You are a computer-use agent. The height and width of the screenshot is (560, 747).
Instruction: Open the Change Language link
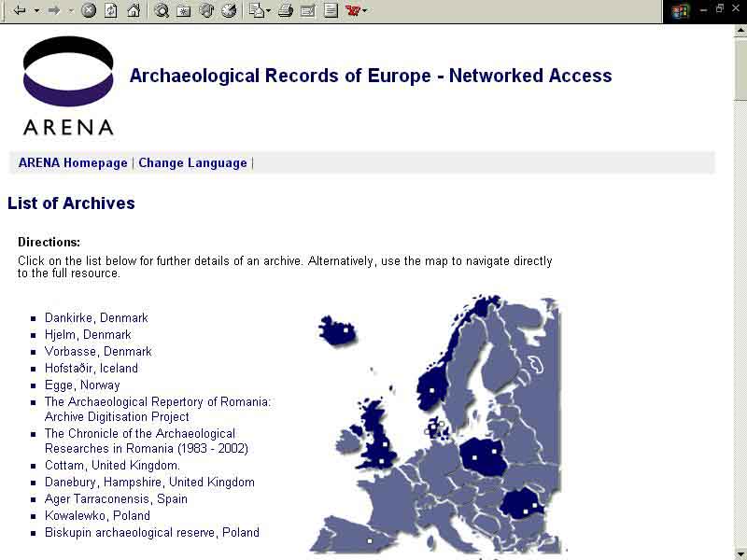click(193, 162)
